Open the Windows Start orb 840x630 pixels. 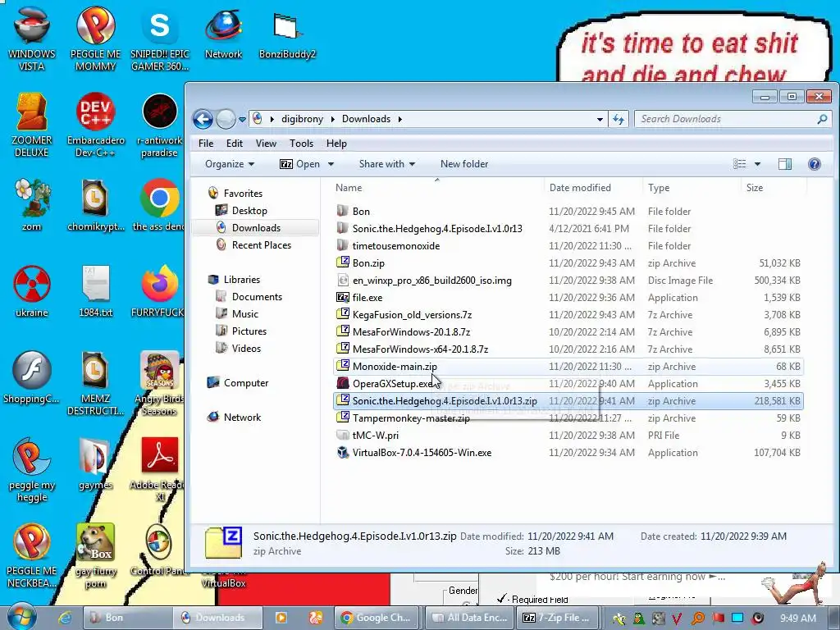tap(21, 617)
